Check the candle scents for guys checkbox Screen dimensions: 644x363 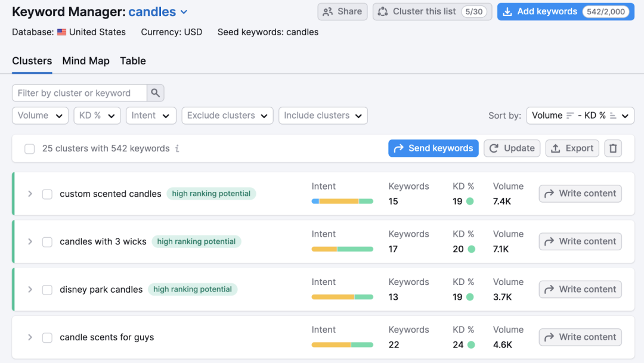[x=47, y=337]
